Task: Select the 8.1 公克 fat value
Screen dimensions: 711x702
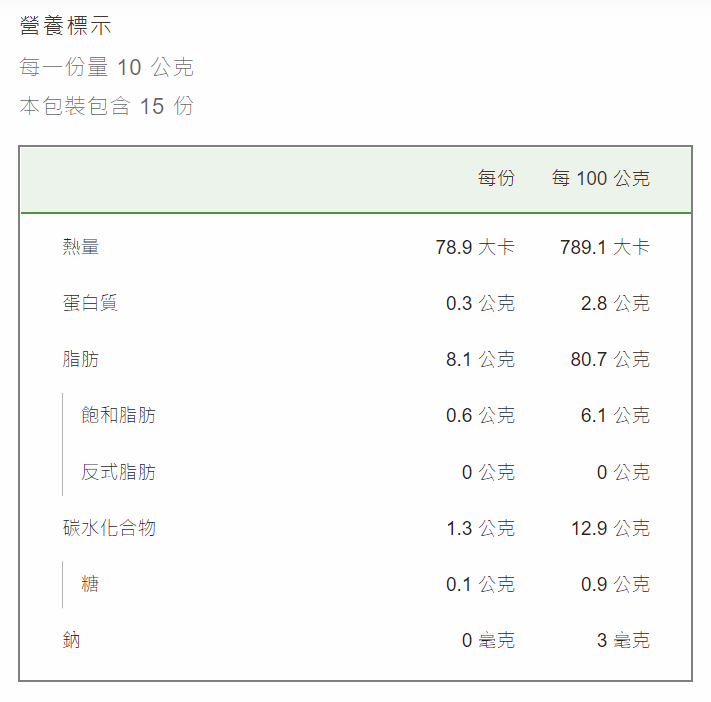Action: pos(481,359)
